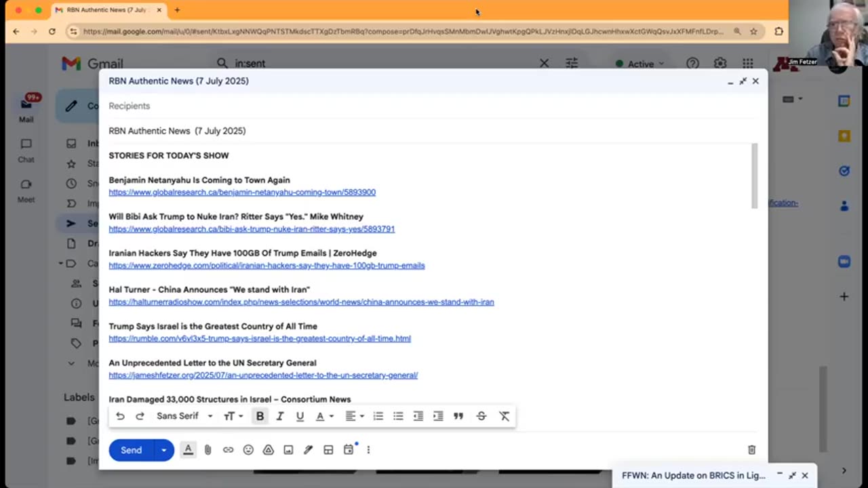Image resolution: width=868 pixels, height=488 pixels.
Task: Discard the draft with the trash icon
Action: pyautogui.click(x=751, y=450)
